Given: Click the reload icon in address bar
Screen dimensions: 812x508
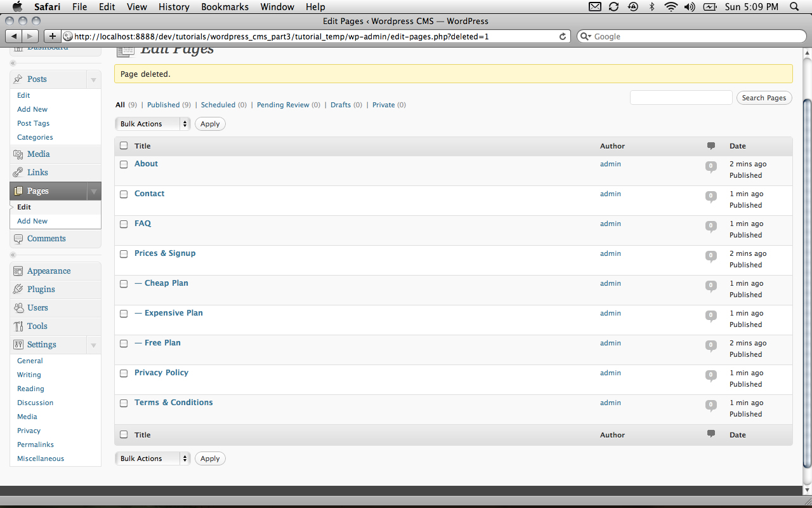Looking at the screenshot, I should click(x=562, y=37).
